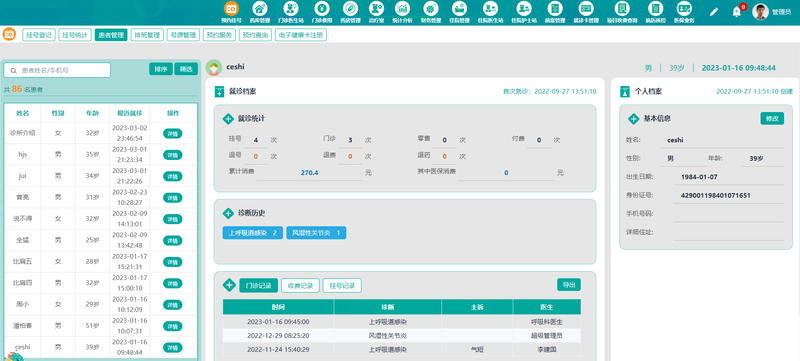Viewport: 800px width, 361px height.
Task: Select the 收费记录 tab
Action: point(301,286)
